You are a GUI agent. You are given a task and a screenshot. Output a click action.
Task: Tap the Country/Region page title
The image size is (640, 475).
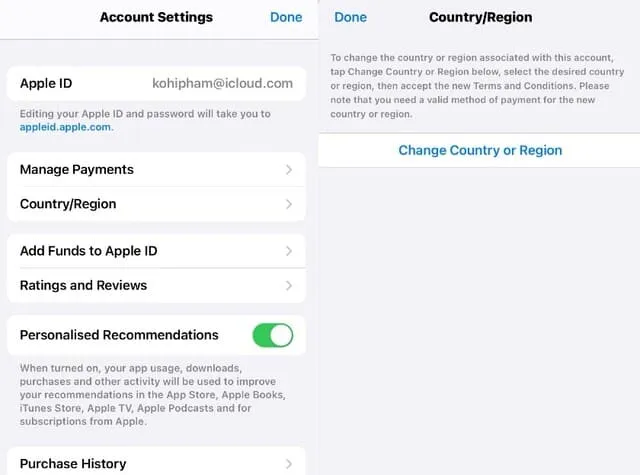pyautogui.click(x=480, y=17)
